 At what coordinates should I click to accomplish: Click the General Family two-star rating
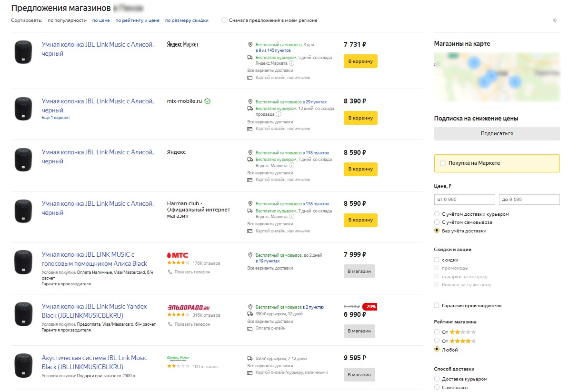tap(178, 366)
